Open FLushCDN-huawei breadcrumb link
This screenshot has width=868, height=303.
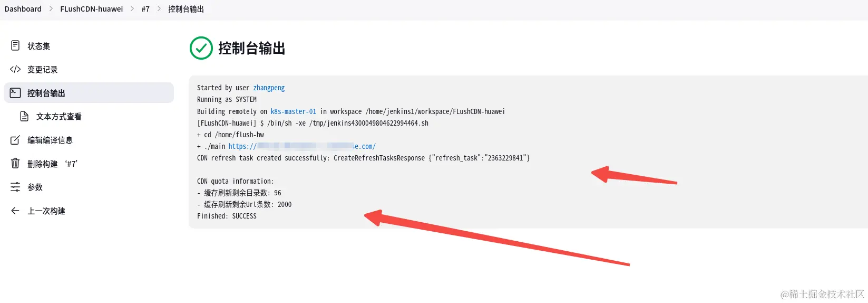point(92,9)
